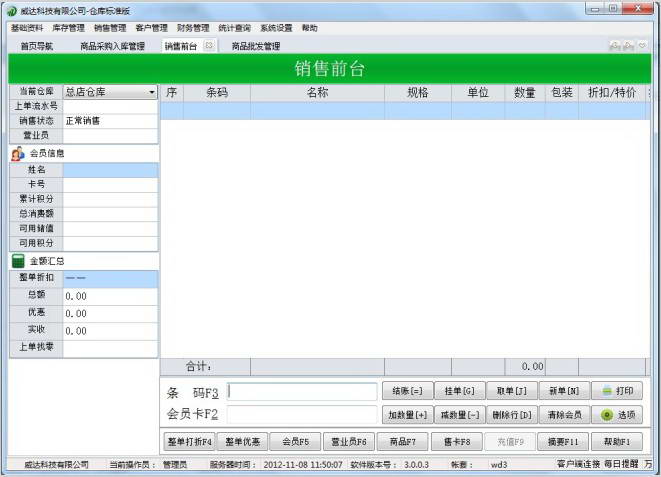Click the 减数量[-] button
Viewport: 661px width, 477px height.
459,415
